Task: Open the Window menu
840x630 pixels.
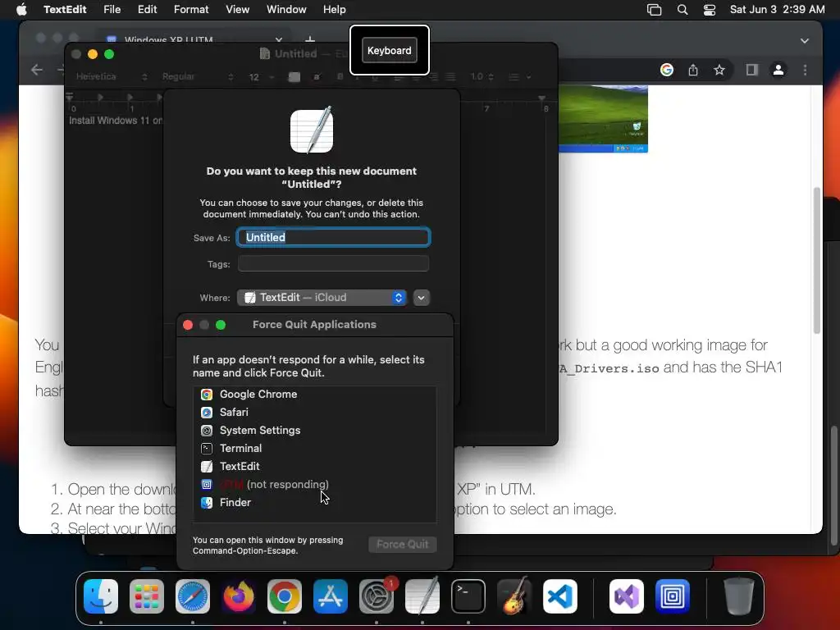Action: pyautogui.click(x=286, y=10)
